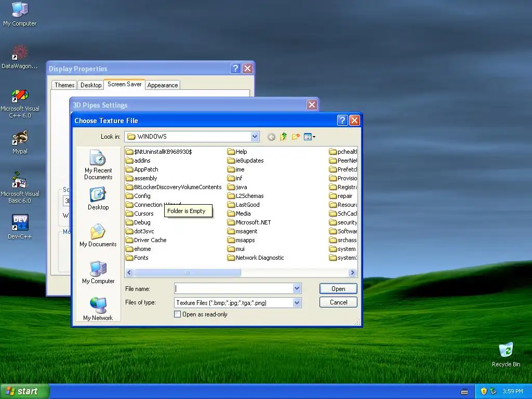Select the Dev-C++ desktop shortcut
Viewport: 532px width, 399px height.
tap(20, 227)
